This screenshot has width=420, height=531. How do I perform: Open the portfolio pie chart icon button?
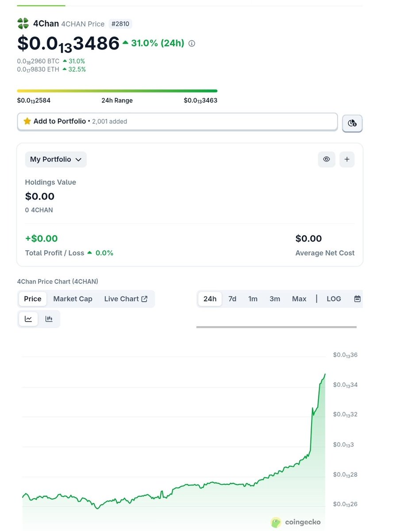tap(352, 123)
